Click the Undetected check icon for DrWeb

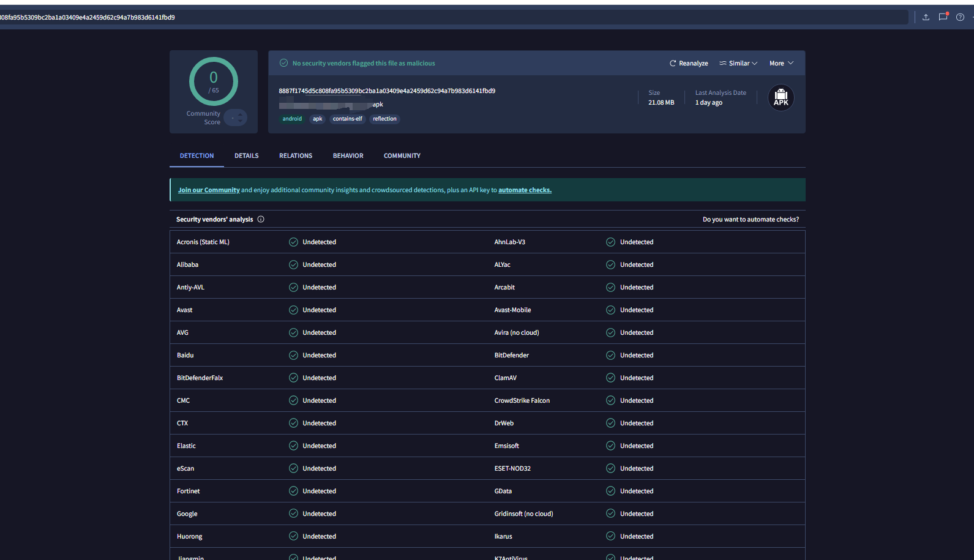pos(610,423)
